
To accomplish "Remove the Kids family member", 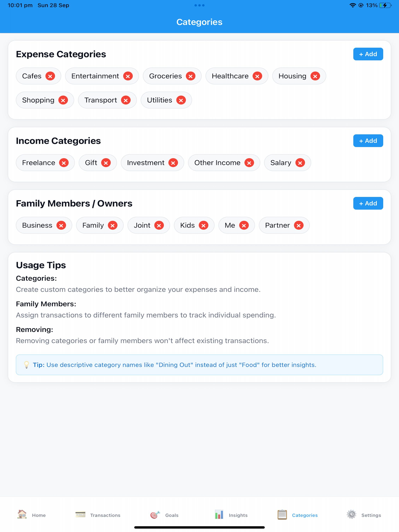I will tap(204, 225).
